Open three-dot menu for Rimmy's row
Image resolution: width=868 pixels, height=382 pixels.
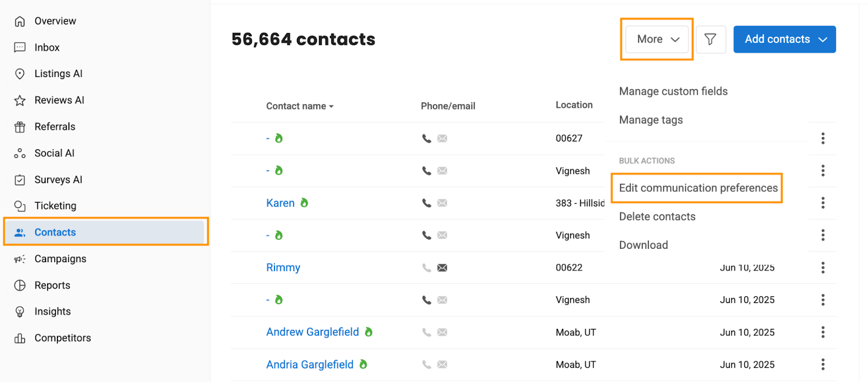coord(822,268)
